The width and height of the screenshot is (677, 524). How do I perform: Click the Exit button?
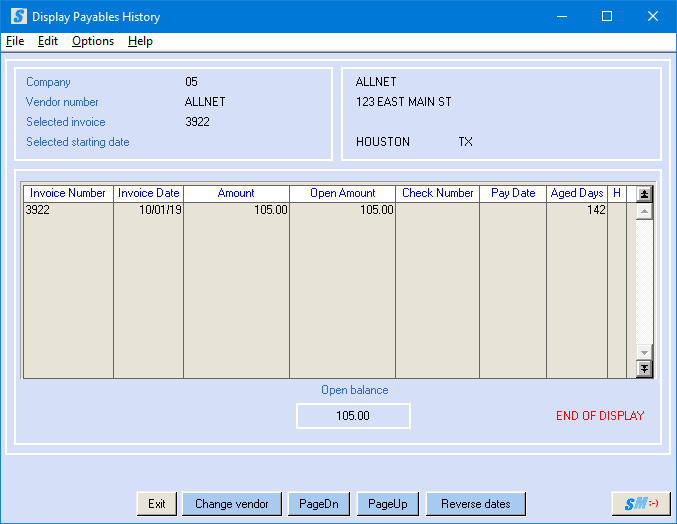(x=157, y=504)
